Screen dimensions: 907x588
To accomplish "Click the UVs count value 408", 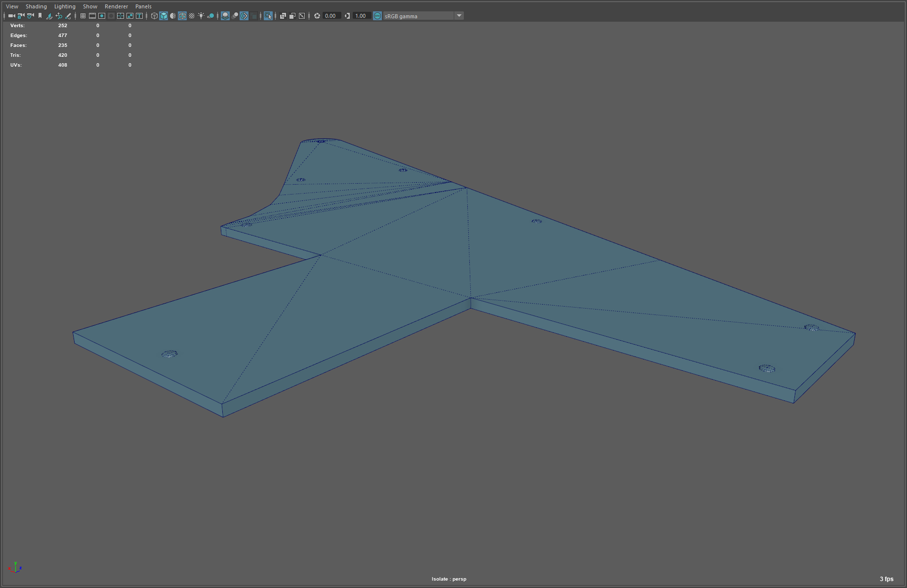I will pyautogui.click(x=63, y=65).
